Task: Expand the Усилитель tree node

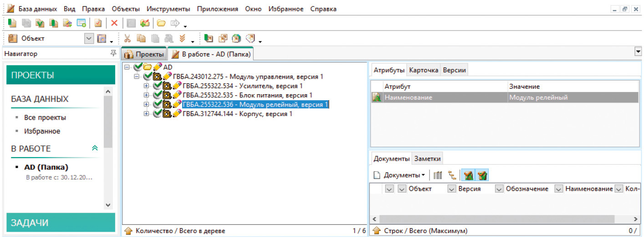Action: pyautogui.click(x=146, y=86)
